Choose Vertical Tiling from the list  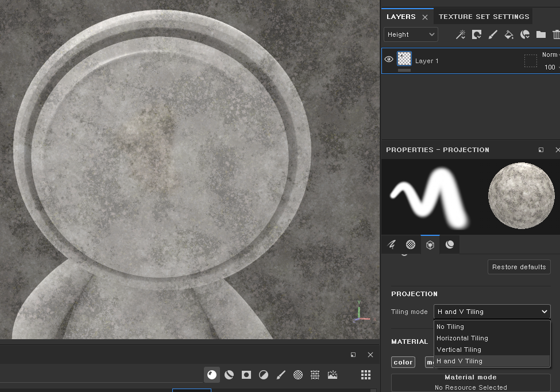coord(492,350)
